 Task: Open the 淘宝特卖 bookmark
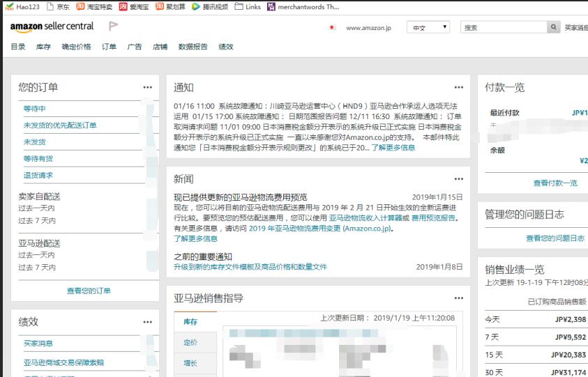coord(94,6)
